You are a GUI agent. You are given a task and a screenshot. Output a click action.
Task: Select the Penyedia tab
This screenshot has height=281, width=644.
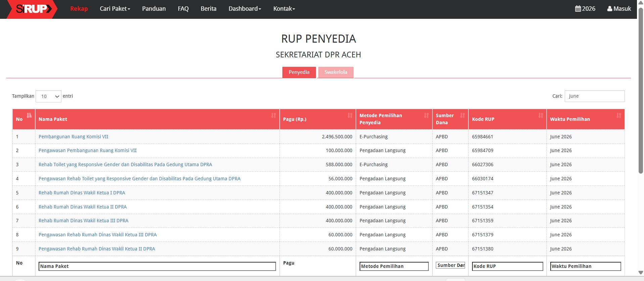point(299,72)
